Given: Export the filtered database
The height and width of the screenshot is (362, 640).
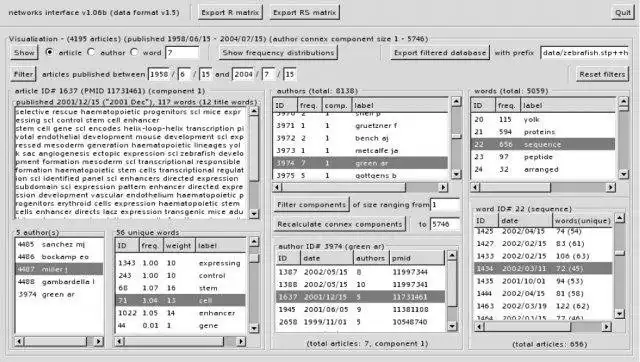Looking at the screenshot, I should 440,53.
